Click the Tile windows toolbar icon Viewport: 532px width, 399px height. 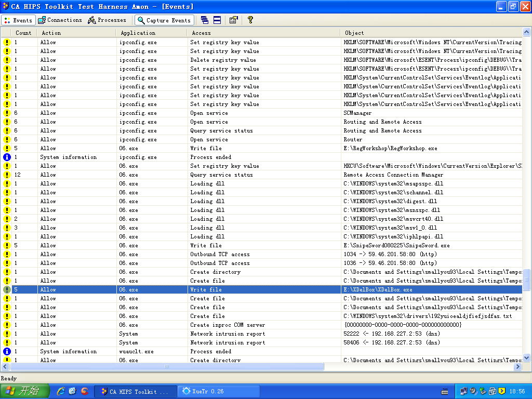coord(217,20)
